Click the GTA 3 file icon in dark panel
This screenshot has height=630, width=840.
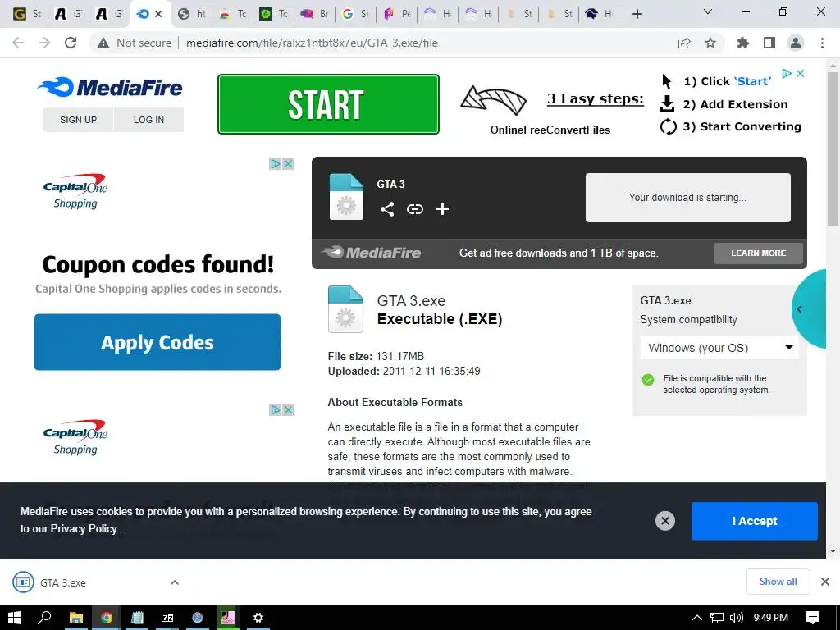pos(346,197)
